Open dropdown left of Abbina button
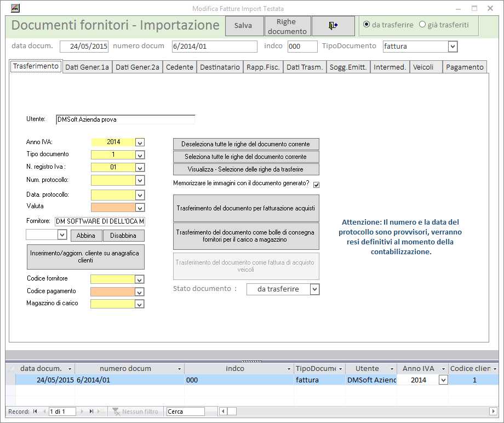 point(62,235)
